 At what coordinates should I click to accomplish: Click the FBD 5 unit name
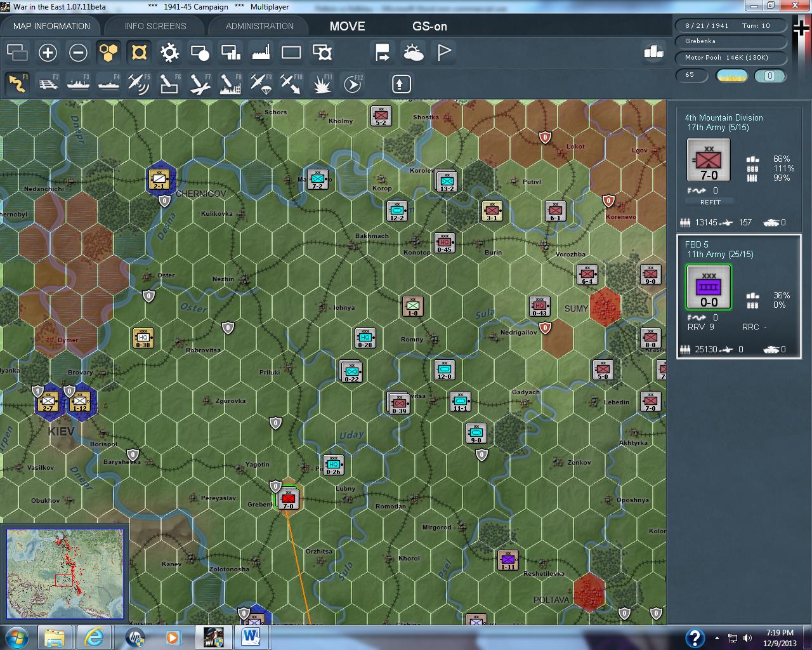pos(697,244)
